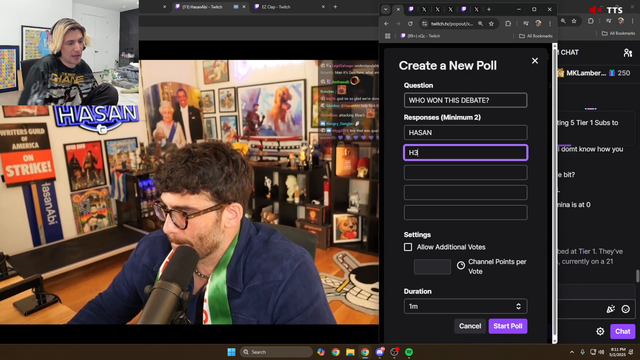
Task: Go forward in the popout Chrome window
Action: point(398,24)
